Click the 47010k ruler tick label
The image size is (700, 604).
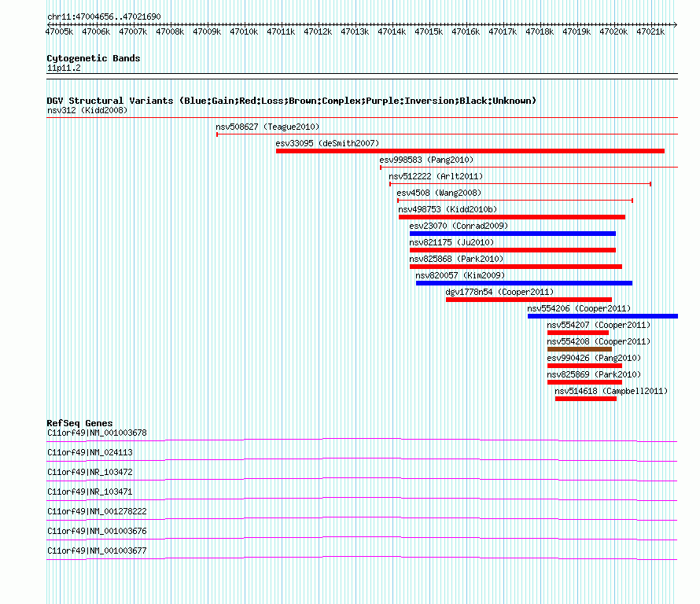coord(244,31)
